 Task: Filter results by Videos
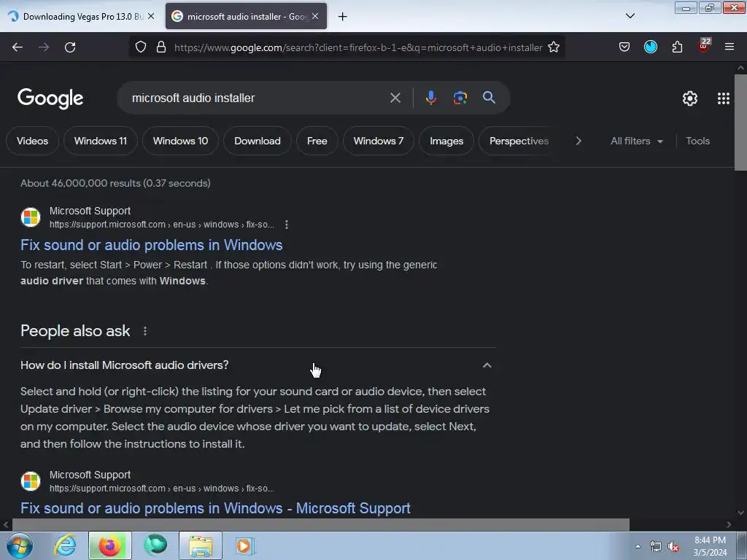click(x=32, y=141)
